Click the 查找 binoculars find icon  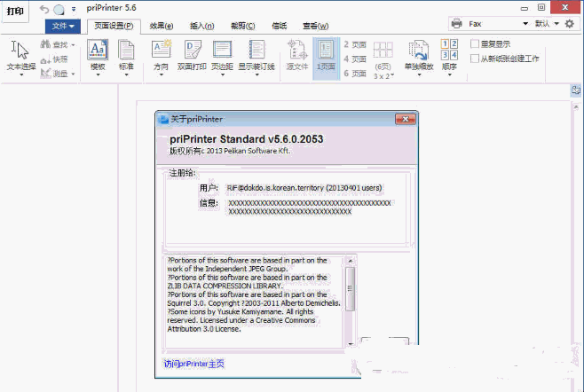coord(45,44)
